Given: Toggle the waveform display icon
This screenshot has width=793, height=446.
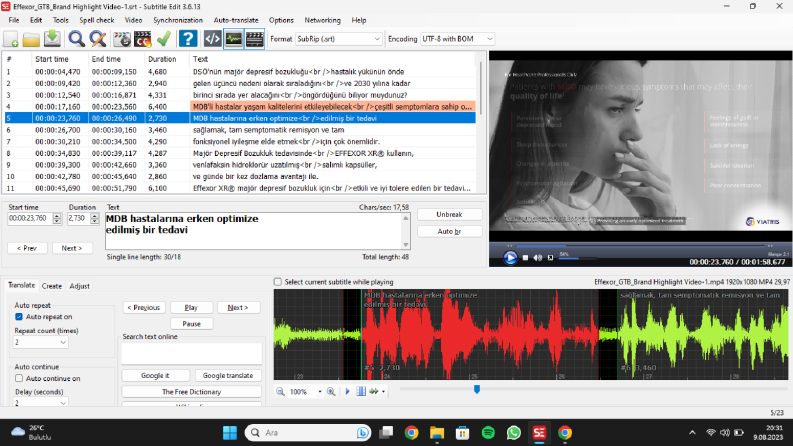Looking at the screenshot, I should tap(234, 39).
